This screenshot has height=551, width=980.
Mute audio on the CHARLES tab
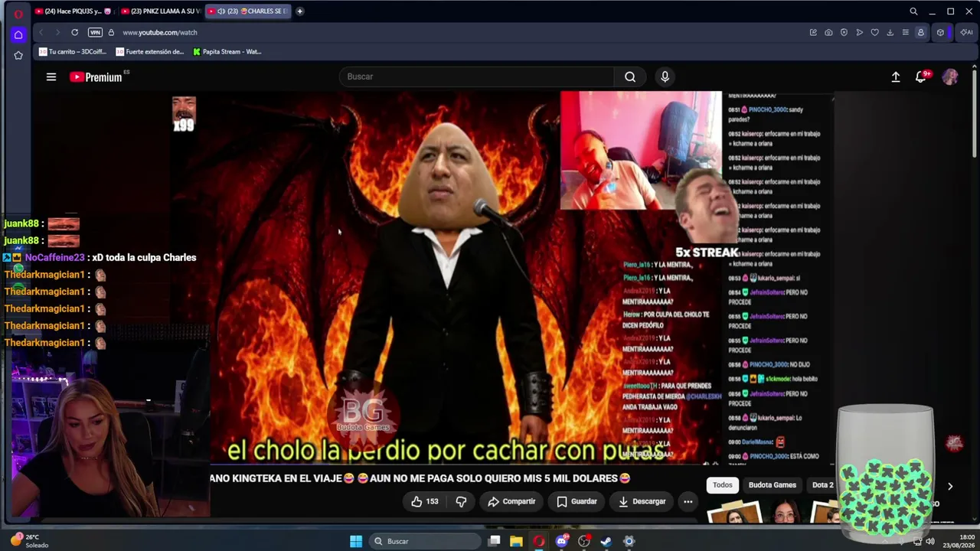[220, 11]
